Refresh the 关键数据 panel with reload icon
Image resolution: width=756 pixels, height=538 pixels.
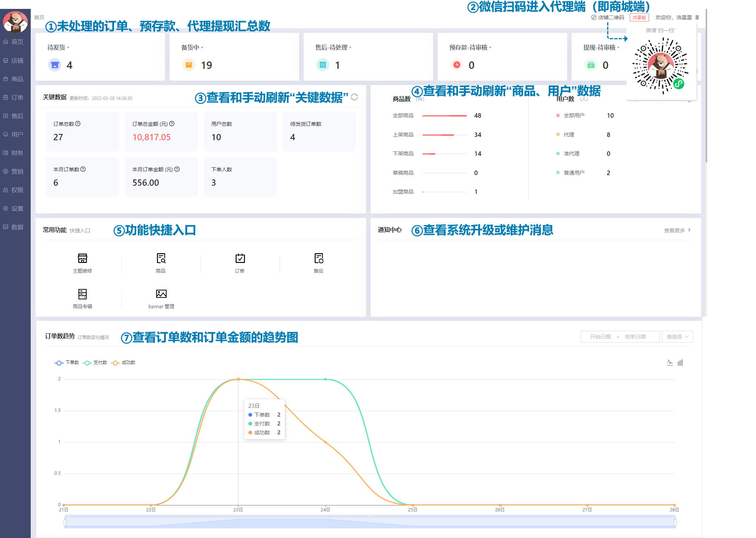354,97
